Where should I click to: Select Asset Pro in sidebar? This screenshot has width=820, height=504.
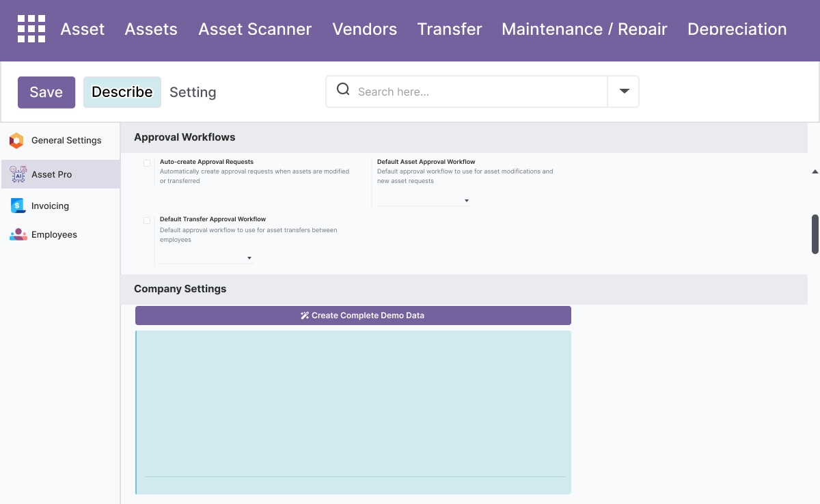point(60,175)
